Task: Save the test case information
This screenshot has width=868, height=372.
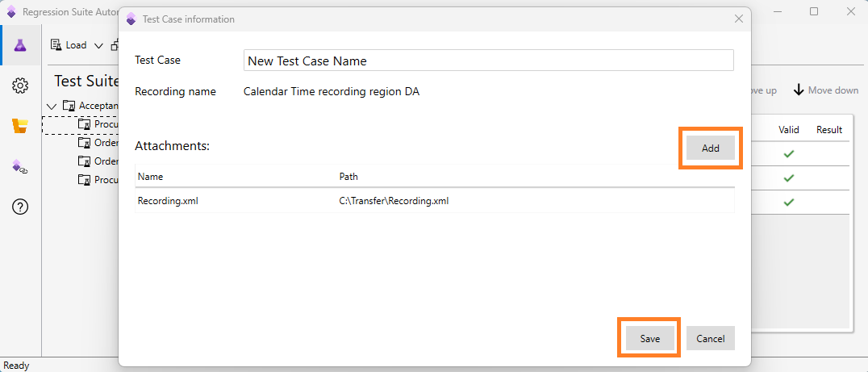Action: point(649,339)
